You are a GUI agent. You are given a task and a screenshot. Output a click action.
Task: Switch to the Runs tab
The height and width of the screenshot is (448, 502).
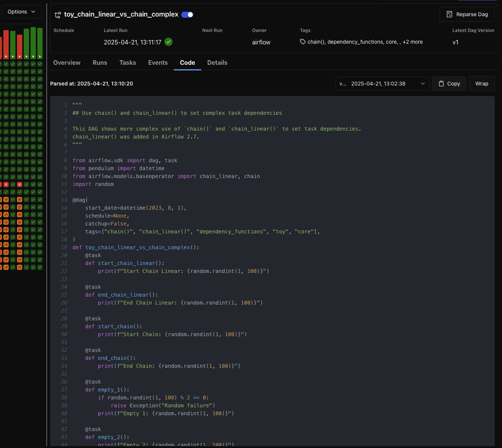click(x=99, y=62)
